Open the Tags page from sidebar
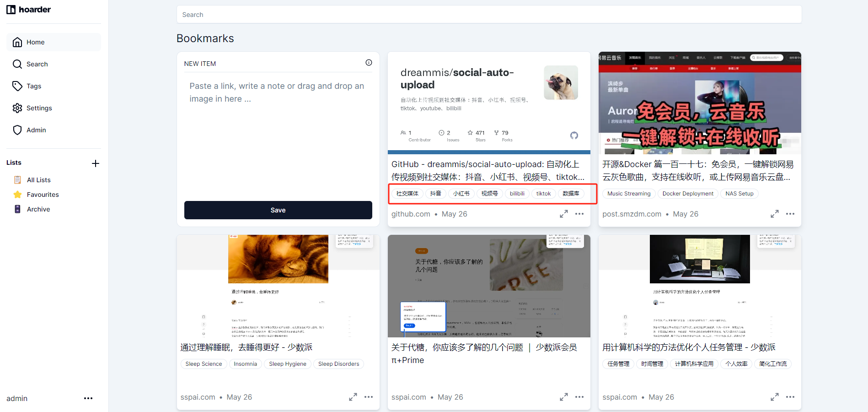This screenshot has width=868, height=412. tap(33, 86)
